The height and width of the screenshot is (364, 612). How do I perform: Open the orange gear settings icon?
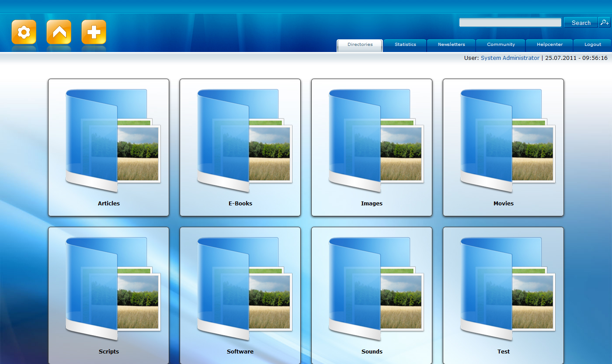tap(24, 32)
